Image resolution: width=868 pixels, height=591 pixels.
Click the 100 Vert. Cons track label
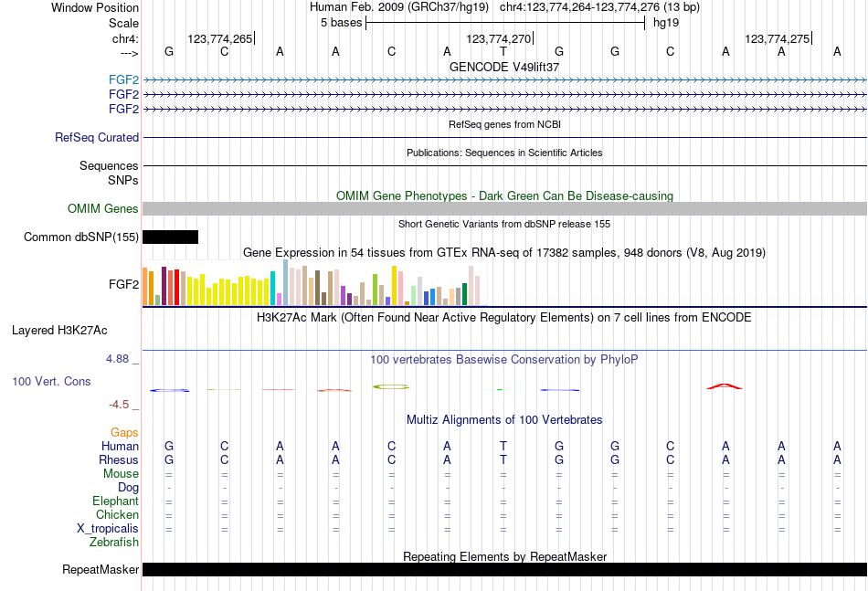pos(51,381)
